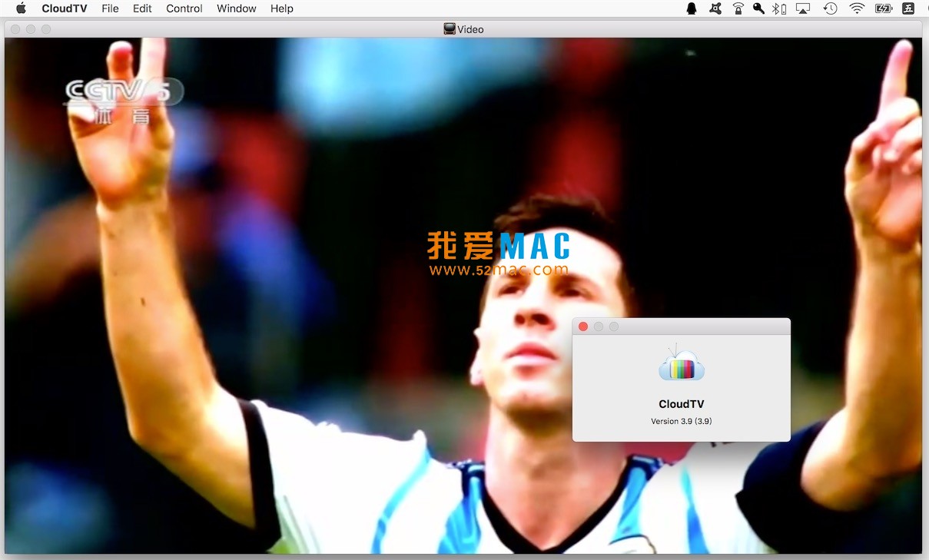Viewport: 929px width, 560px height.
Task: Click the notifications bell icon
Action: click(691, 8)
